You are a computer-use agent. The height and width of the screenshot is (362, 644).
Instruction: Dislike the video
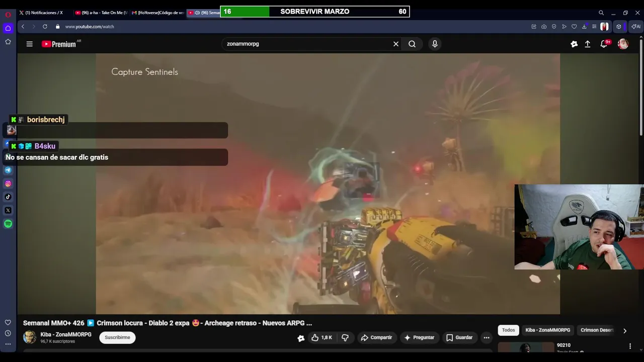pyautogui.click(x=345, y=337)
